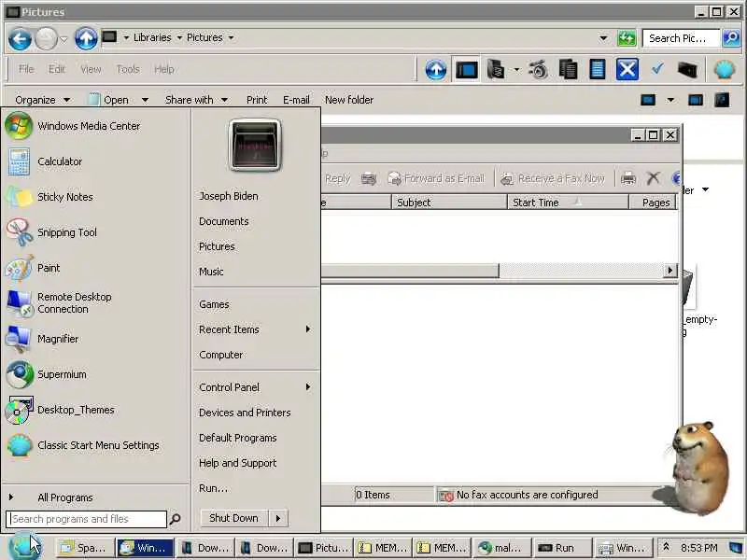Screen dimensions: 747x560
Task: Launch Windows Media Center from Start menu
Action: tap(95, 126)
